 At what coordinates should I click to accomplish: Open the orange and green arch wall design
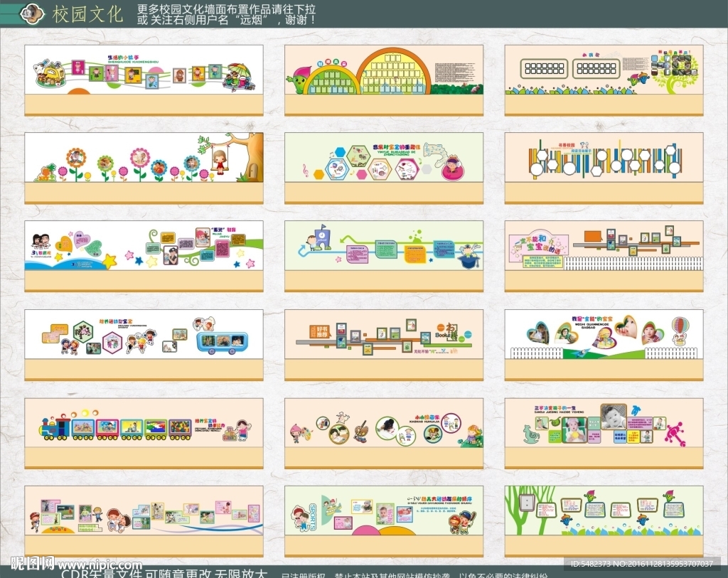pos(384,80)
